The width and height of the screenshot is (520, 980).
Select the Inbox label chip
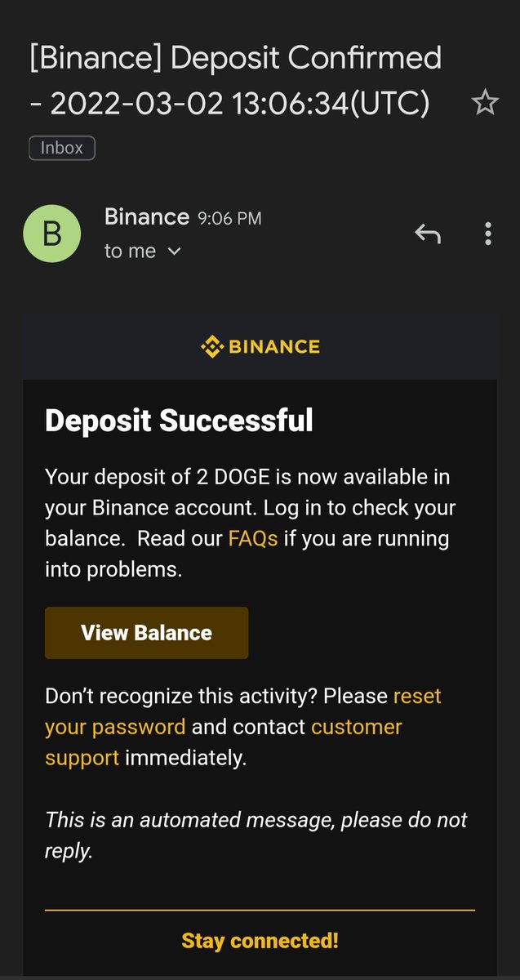pyautogui.click(x=62, y=148)
